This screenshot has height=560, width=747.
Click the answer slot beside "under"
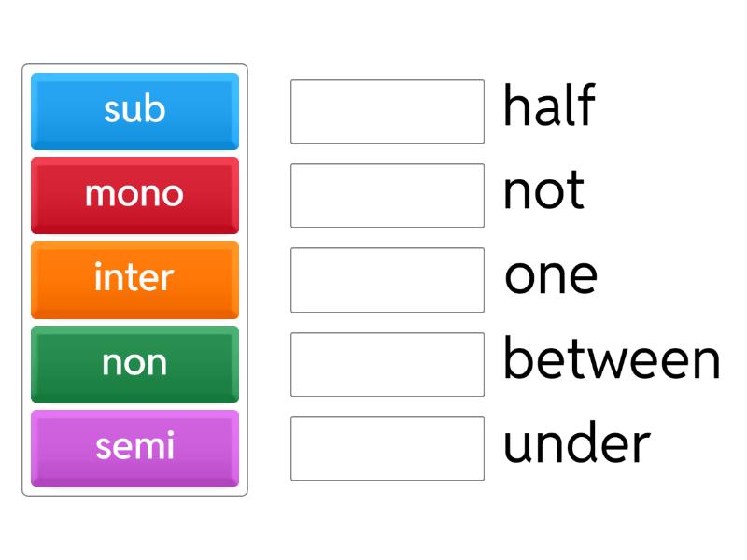coord(387,448)
